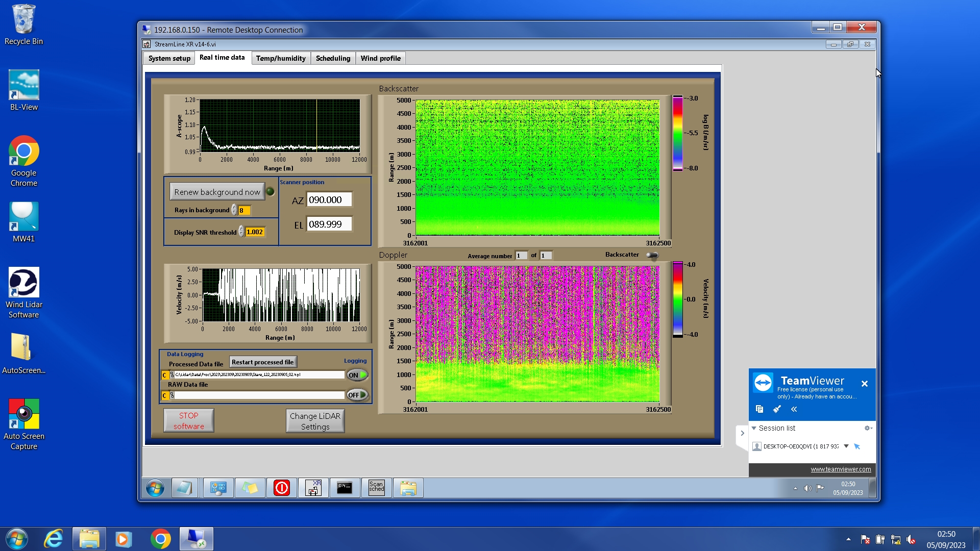
Task: Toggle RAW Data file logging OFF switch
Action: [357, 395]
